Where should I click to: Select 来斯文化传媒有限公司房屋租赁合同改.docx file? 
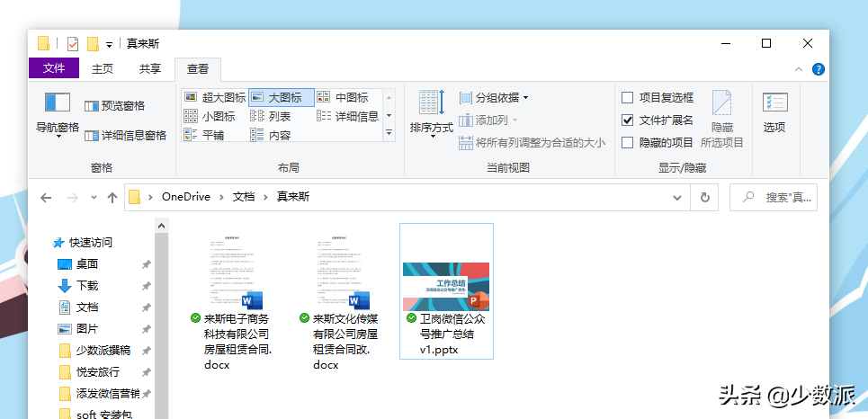(x=340, y=303)
